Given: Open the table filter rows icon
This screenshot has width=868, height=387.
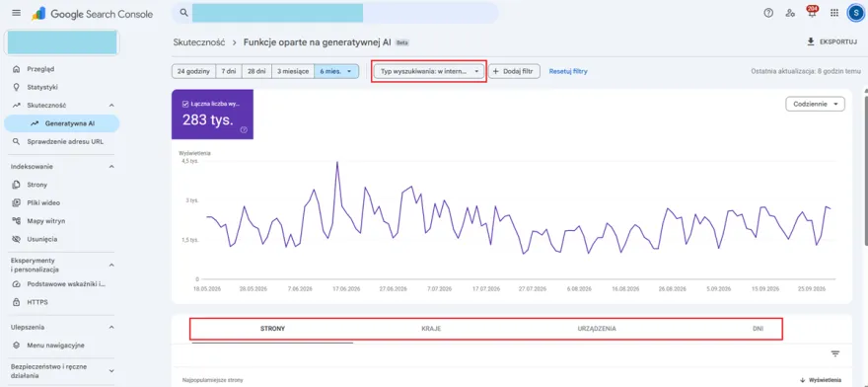Looking at the screenshot, I should click(835, 353).
